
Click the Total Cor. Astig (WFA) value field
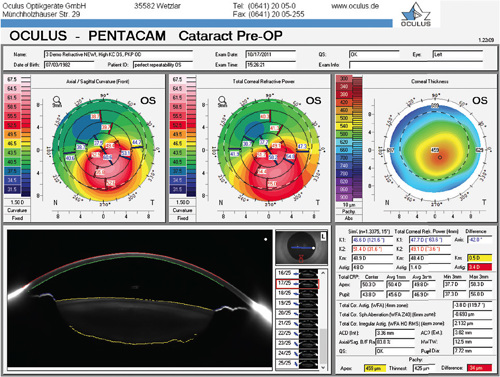tap(472, 305)
